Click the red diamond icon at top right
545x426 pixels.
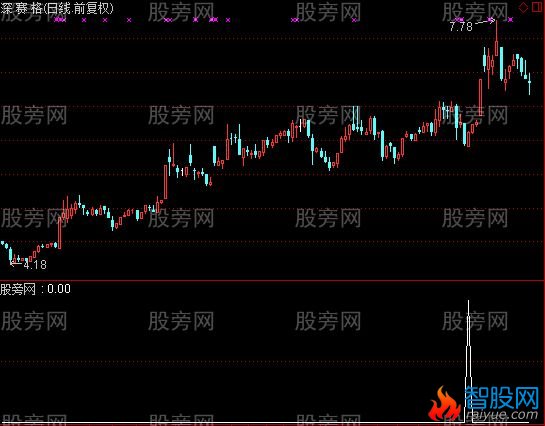(523, 8)
